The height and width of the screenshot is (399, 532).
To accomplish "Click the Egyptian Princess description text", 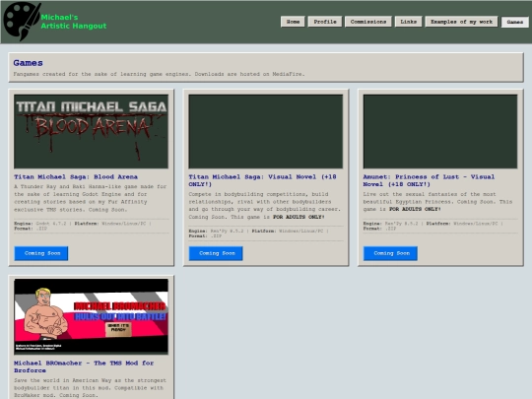I will click(437, 202).
